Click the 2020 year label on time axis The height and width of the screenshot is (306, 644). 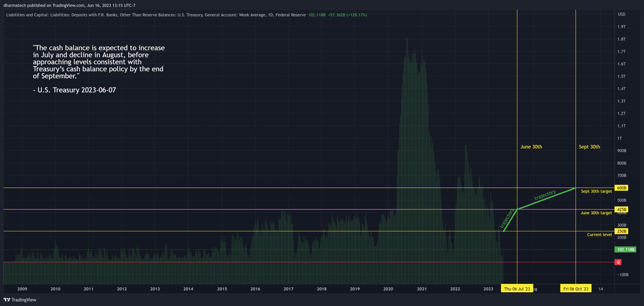tap(388, 289)
